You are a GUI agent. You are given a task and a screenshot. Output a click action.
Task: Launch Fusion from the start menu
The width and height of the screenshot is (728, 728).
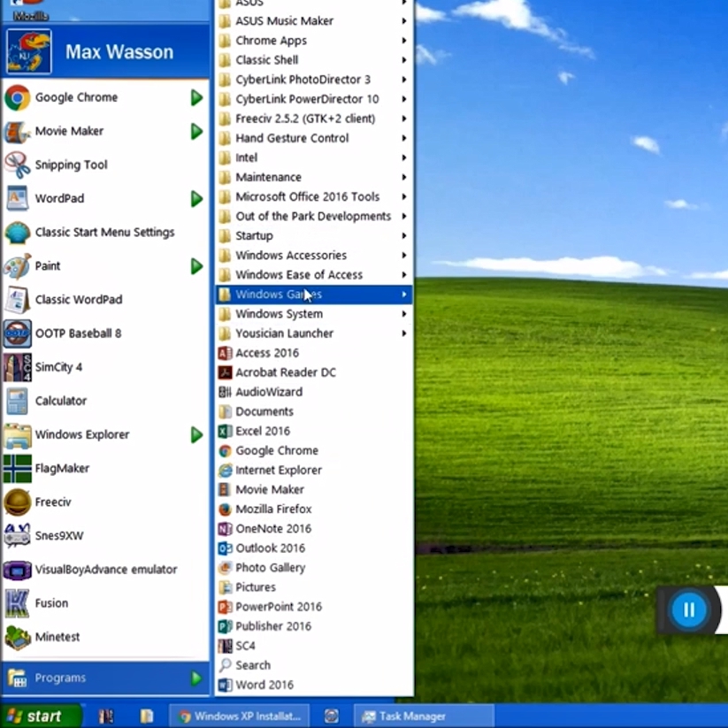click(x=105, y=603)
